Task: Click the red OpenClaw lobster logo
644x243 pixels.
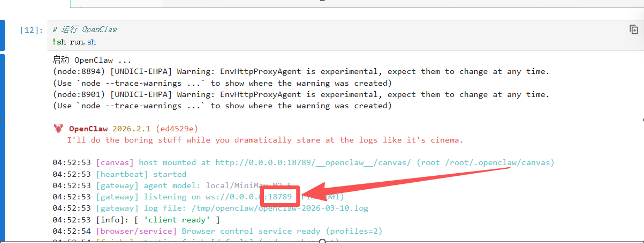Action: click(x=58, y=128)
